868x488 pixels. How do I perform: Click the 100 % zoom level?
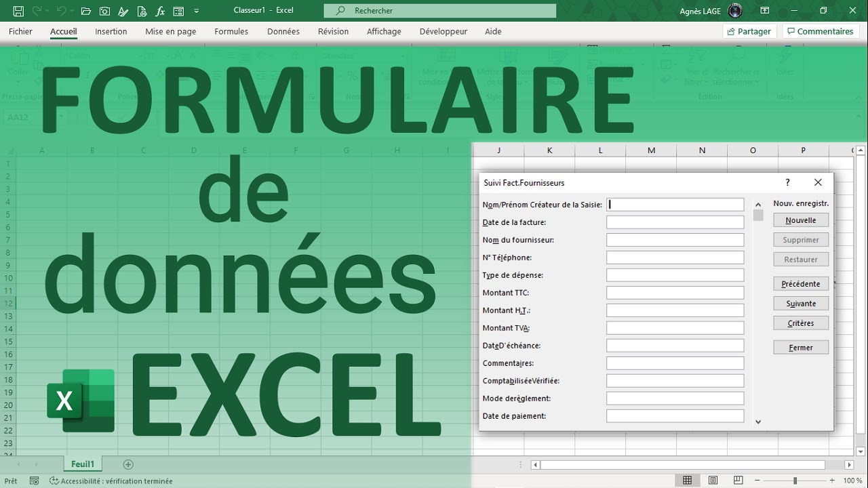click(853, 481)
